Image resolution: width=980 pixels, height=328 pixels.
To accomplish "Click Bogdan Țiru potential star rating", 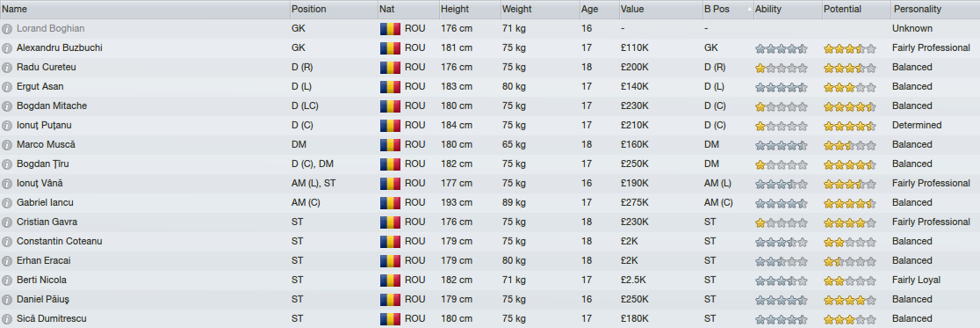I will [849, 164].
